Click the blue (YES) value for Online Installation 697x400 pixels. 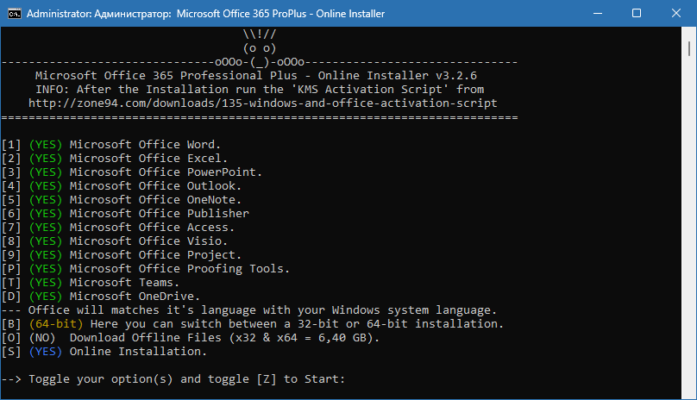[x=45, y=352]
